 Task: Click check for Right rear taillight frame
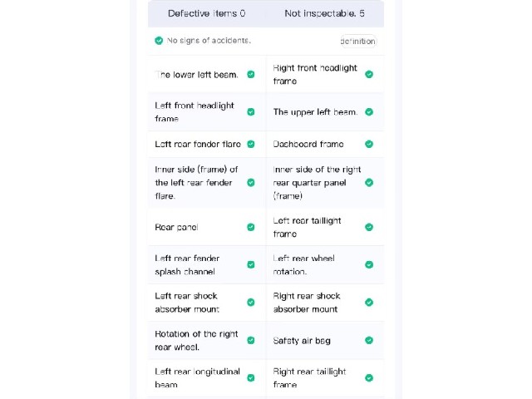tap(369, 378)
